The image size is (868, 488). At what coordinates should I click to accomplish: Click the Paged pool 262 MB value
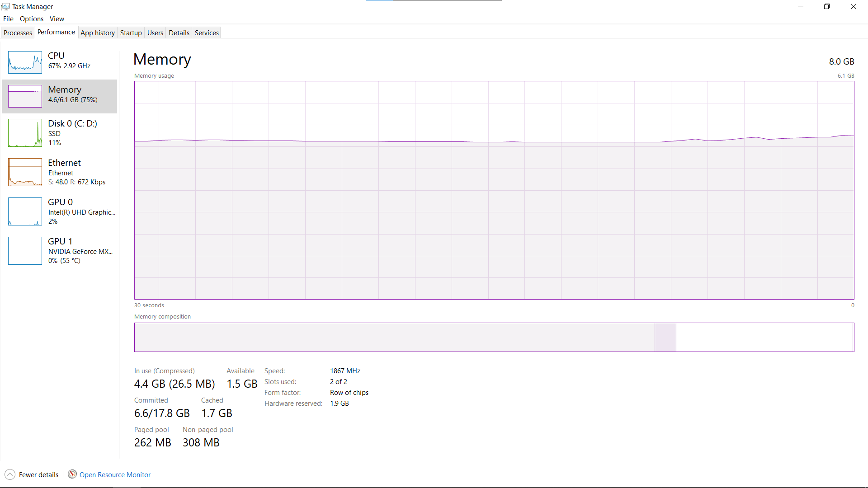click(153, 442)
